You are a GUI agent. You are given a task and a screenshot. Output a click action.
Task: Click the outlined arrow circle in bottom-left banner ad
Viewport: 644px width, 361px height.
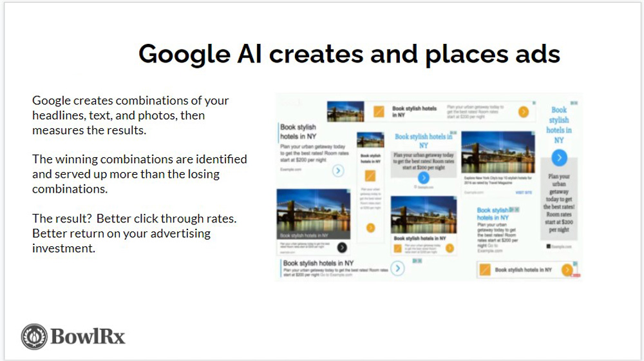[397, 268]
